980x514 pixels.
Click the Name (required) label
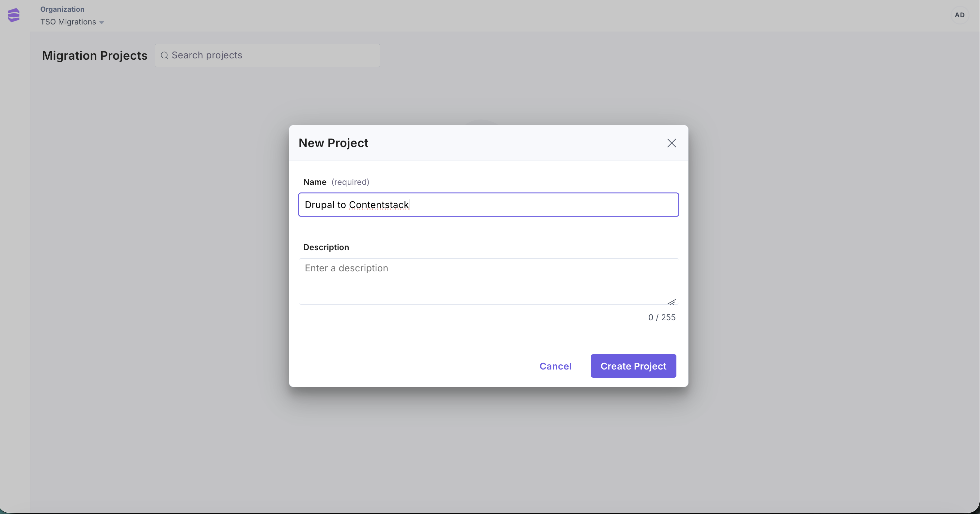[x=336, y=182]
